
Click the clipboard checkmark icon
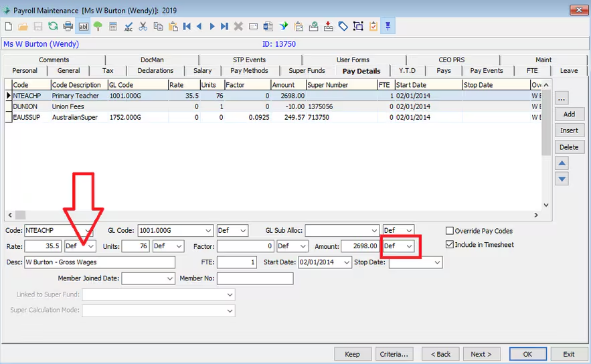coord(373,26)
